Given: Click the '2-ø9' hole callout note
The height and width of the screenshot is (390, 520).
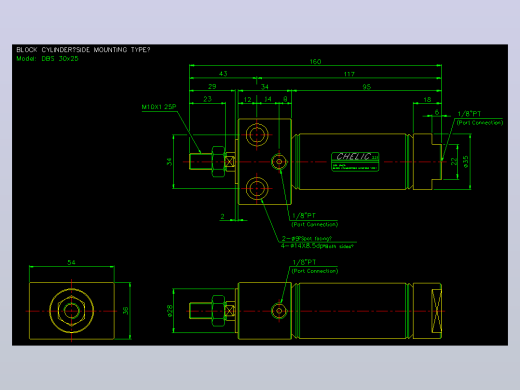Looking at the screenshot, I should [x=307, y=238].
